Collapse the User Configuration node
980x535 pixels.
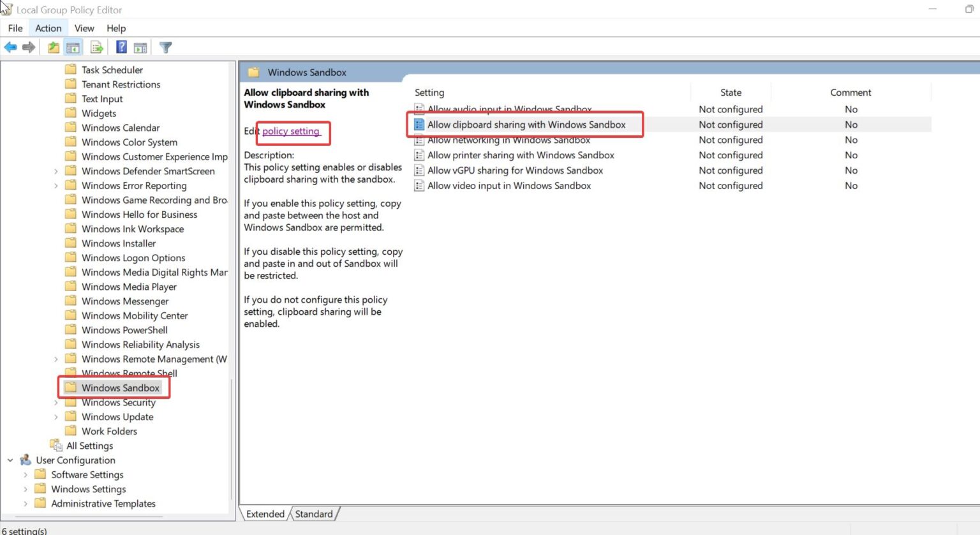9,460
